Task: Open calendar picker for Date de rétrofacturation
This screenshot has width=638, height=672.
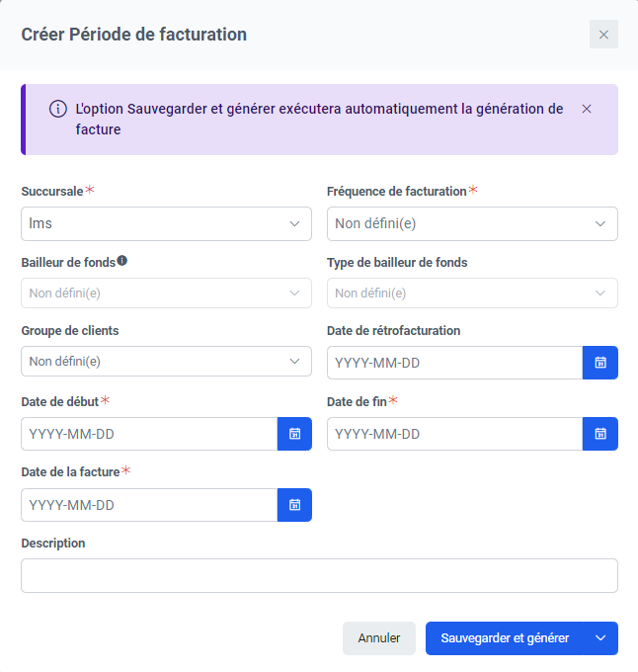Action: pos(600,363)
